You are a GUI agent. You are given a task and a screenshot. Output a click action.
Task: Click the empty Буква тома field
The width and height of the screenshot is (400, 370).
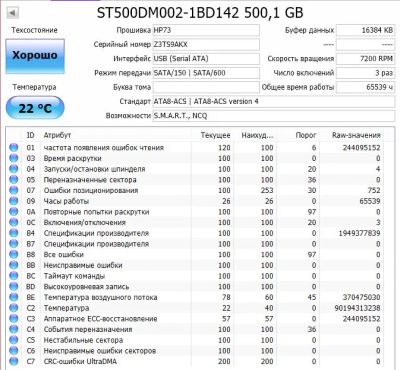tap(206, 87)
